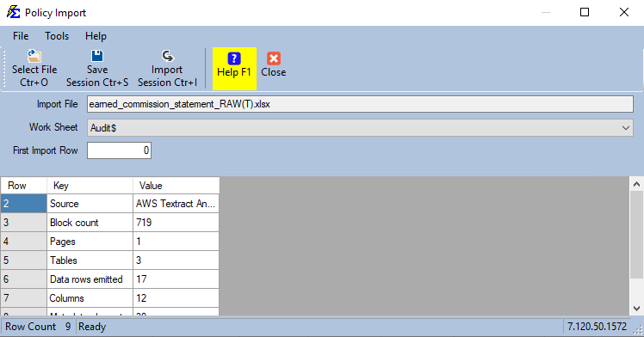Open the File menu
This screenshot has height=337, width=644.
(21, 36)
